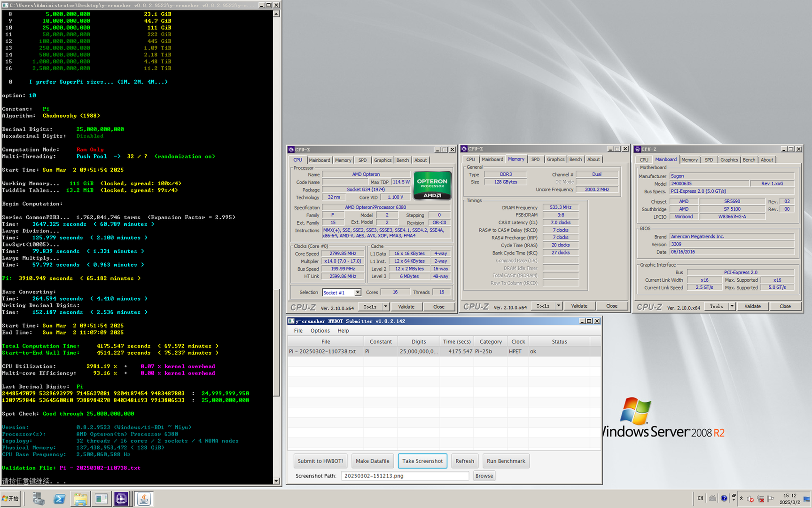Open the Help menu in HWBOT Submitter

coord(343,331)
